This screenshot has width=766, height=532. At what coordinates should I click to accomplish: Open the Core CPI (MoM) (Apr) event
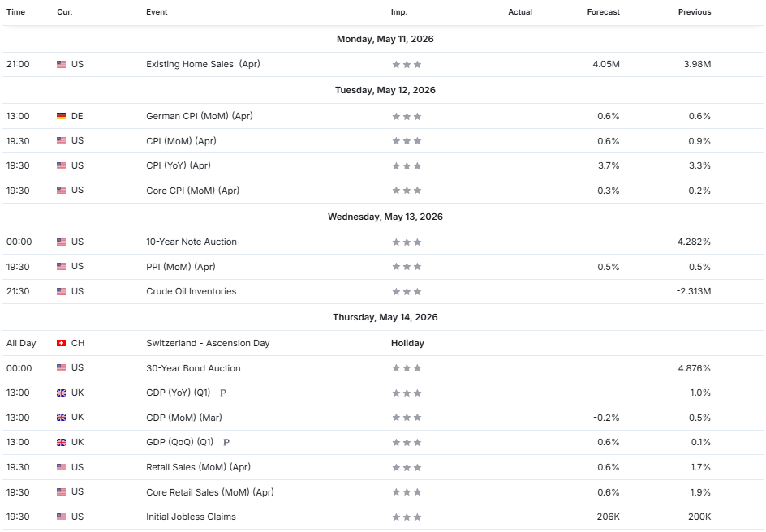[x=192, y=191]
